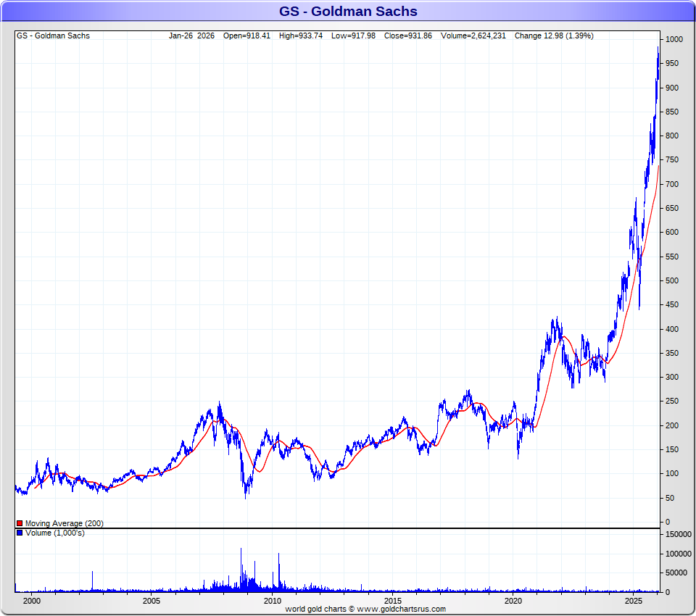Click the 'Close=931.86' value in header
This screenshot has height=616, width=696.
408,36
